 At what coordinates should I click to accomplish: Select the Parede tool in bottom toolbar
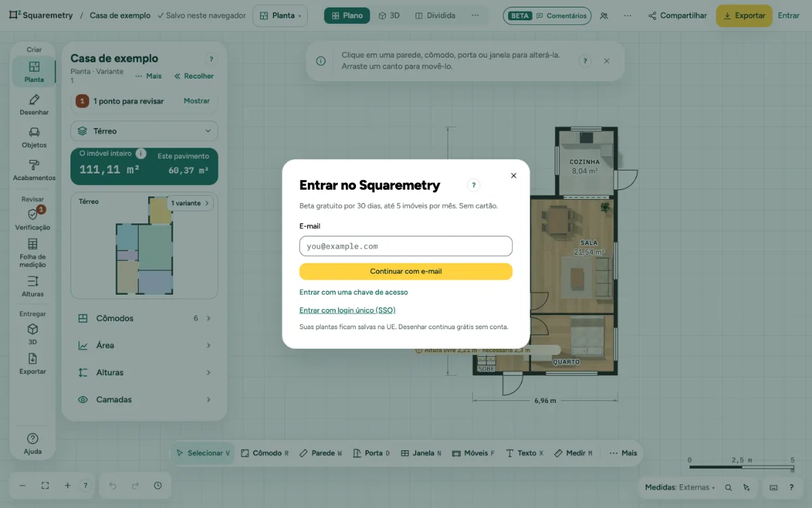(x=320, y=453)
